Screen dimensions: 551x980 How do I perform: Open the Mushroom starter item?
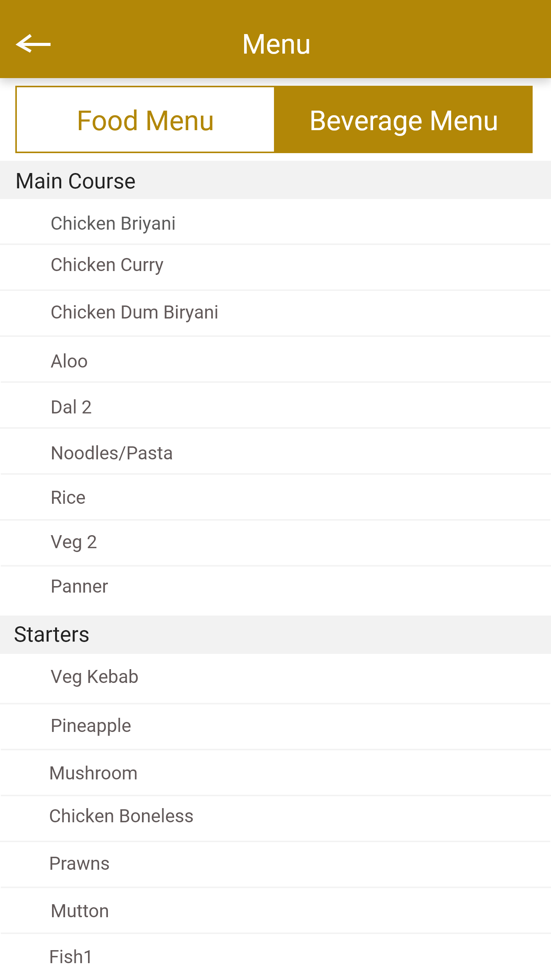tap(93, 773)
